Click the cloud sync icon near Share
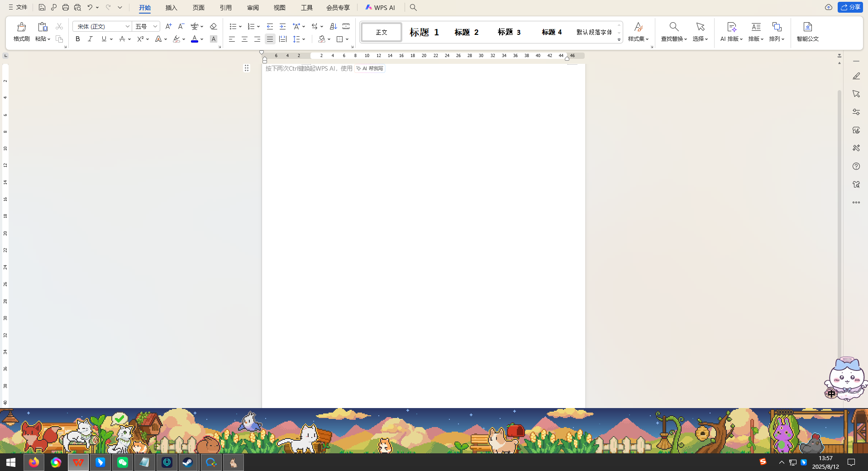Screen dimensions: 868x471 coord(829,7)
